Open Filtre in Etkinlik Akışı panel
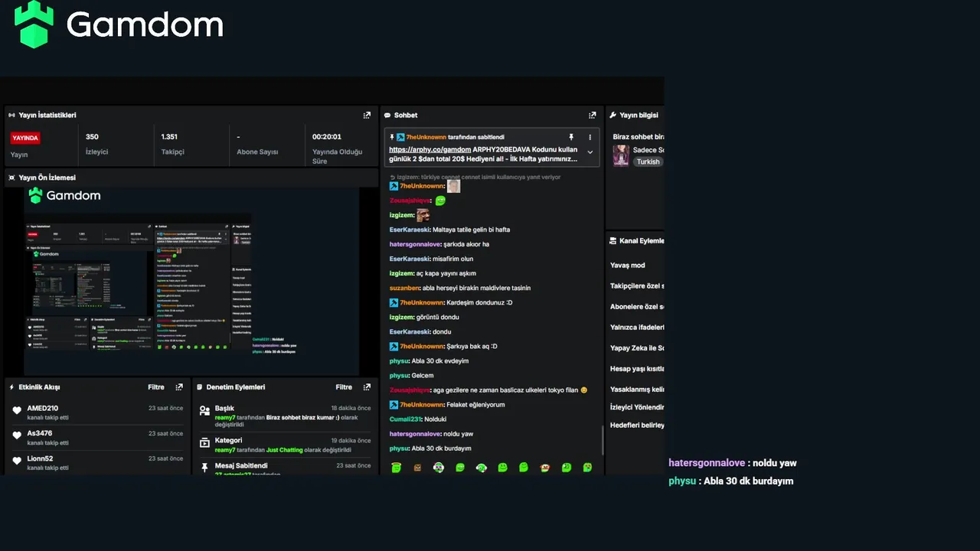 (x=156, y=387)
